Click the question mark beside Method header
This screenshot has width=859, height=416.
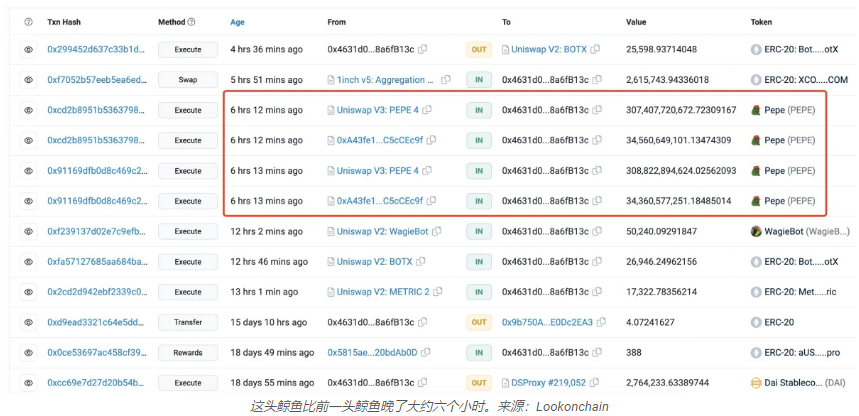click(191, 22)
